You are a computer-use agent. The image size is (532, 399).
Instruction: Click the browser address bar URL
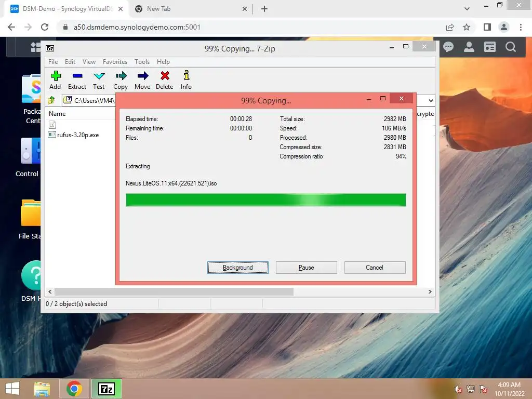point(137,27)
